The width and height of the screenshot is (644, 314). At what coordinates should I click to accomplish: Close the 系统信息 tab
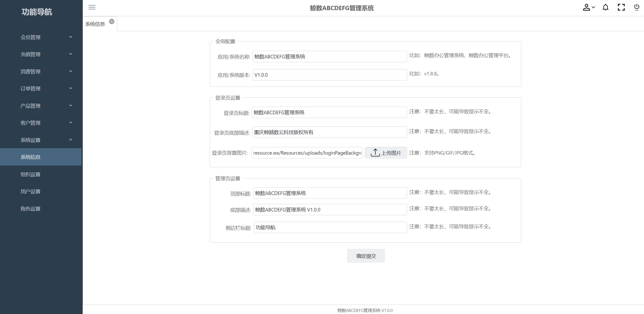(x=112, y=22)
